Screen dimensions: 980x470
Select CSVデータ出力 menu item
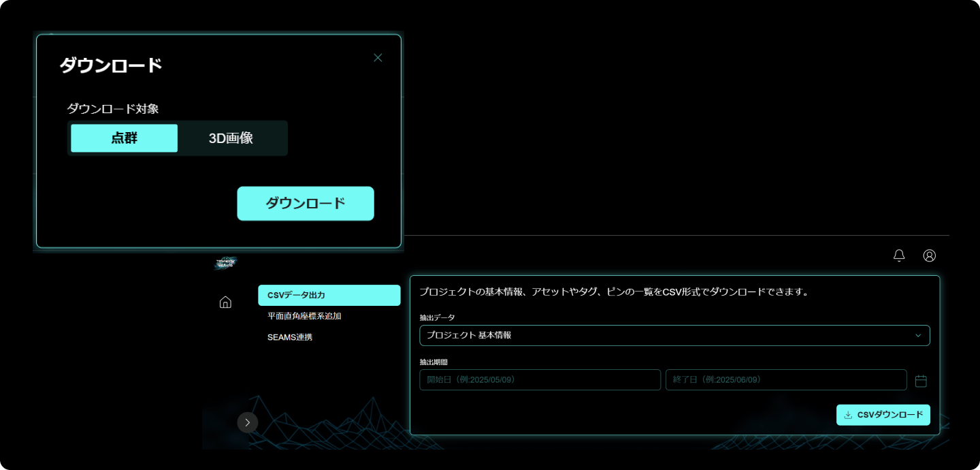pos(329,296)
